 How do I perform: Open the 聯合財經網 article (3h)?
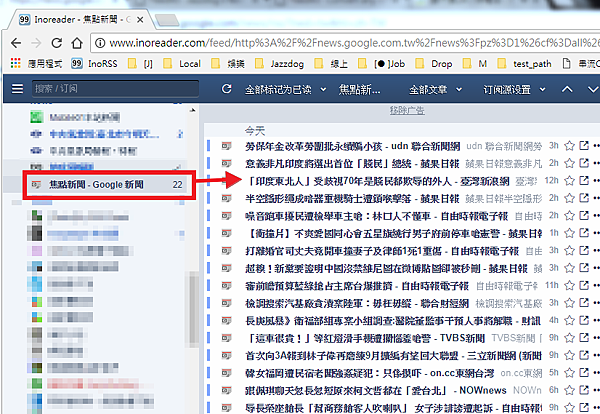point(357,303)
